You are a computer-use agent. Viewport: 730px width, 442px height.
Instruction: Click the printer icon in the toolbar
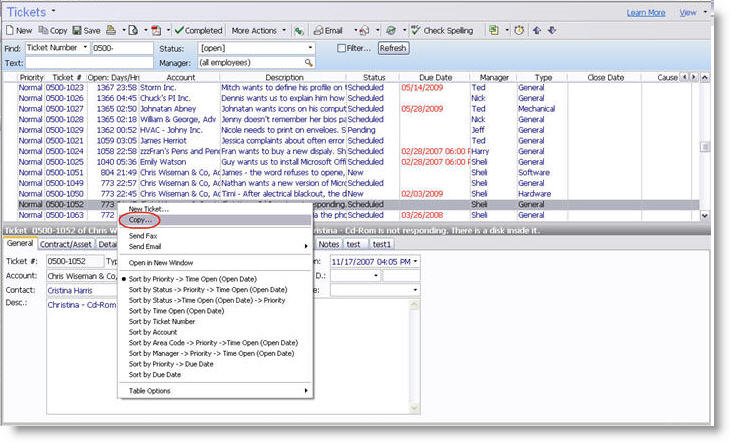[x=110, y=31]
